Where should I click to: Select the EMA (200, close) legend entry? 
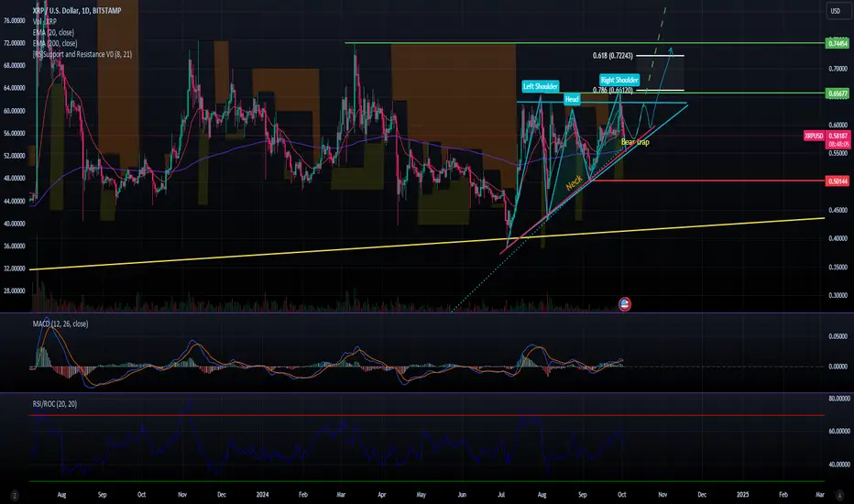[55, 43]
